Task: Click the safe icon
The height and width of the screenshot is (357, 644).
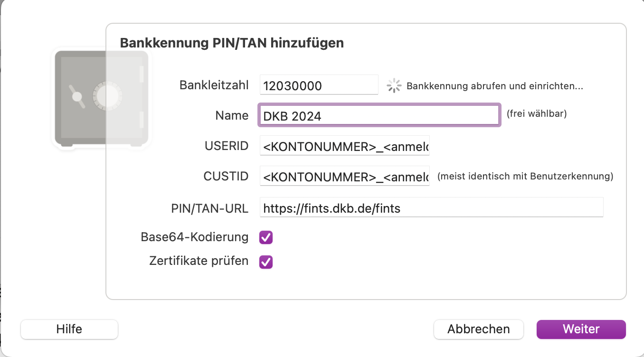Action: [x=101, y=98]
